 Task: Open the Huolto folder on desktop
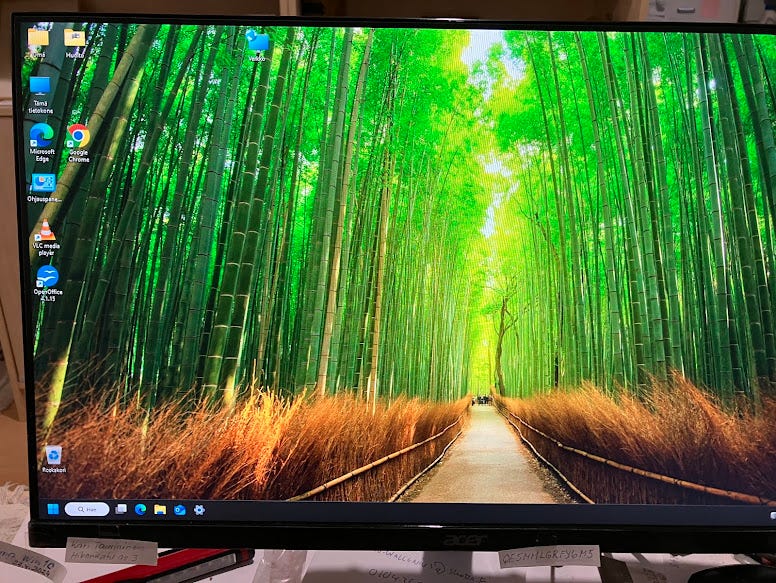(75, 43)
